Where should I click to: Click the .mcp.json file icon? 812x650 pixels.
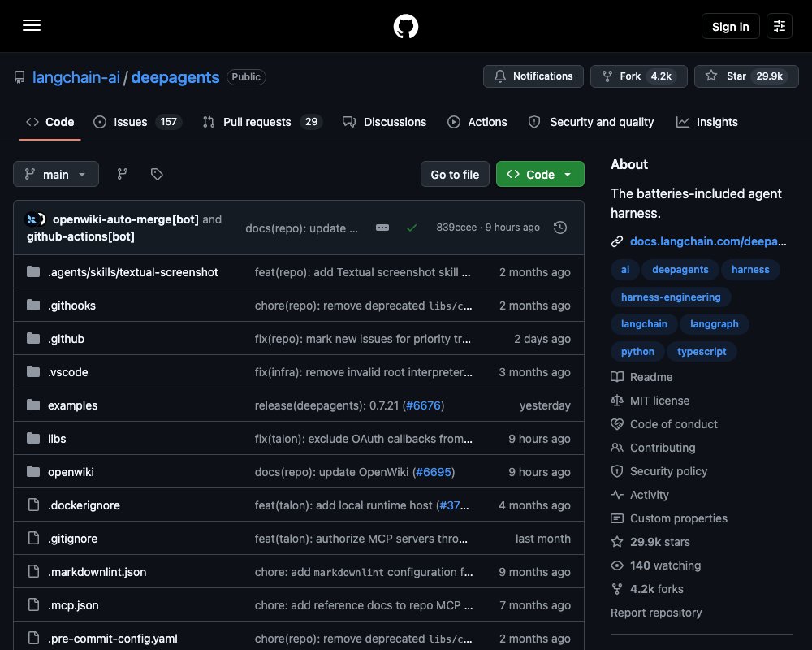coord(33,604)
